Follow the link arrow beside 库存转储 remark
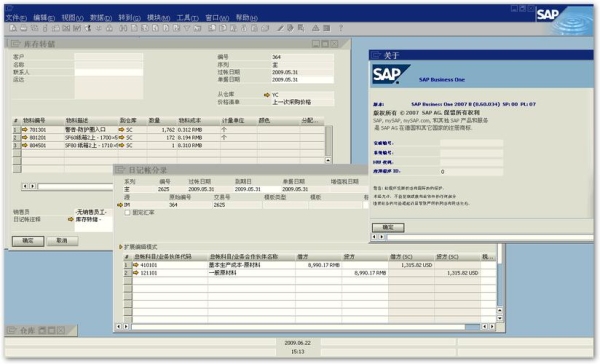Viewport: 600px width, 364px height. pyautogui.click(x=70, y=219)
